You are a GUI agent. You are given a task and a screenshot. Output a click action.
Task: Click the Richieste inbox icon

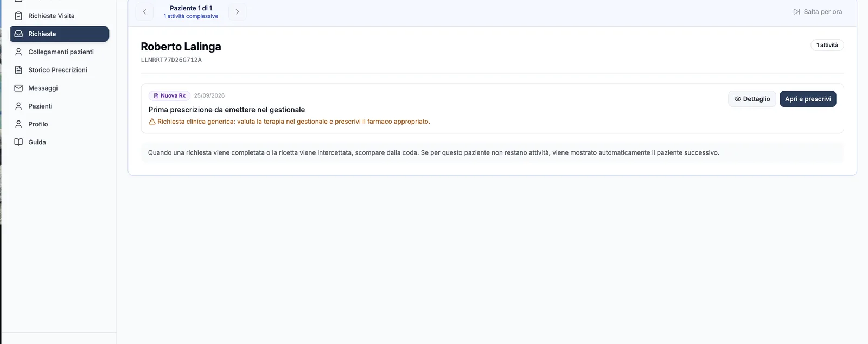(x=18, y=34)
